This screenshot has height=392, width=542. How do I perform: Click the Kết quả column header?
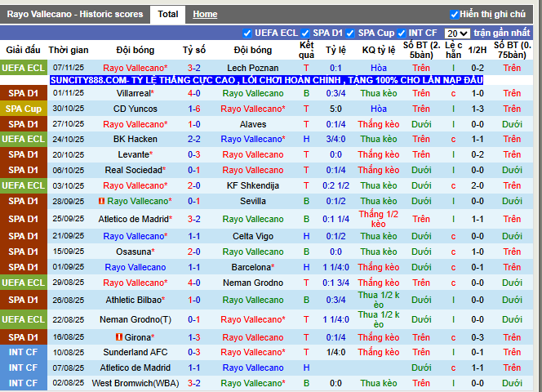[306, 50]
